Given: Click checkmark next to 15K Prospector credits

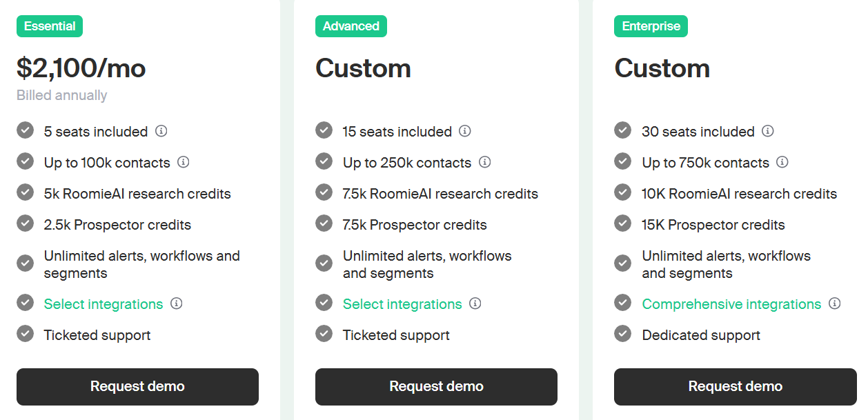Looking at the screenshot, I should [623, 223].
